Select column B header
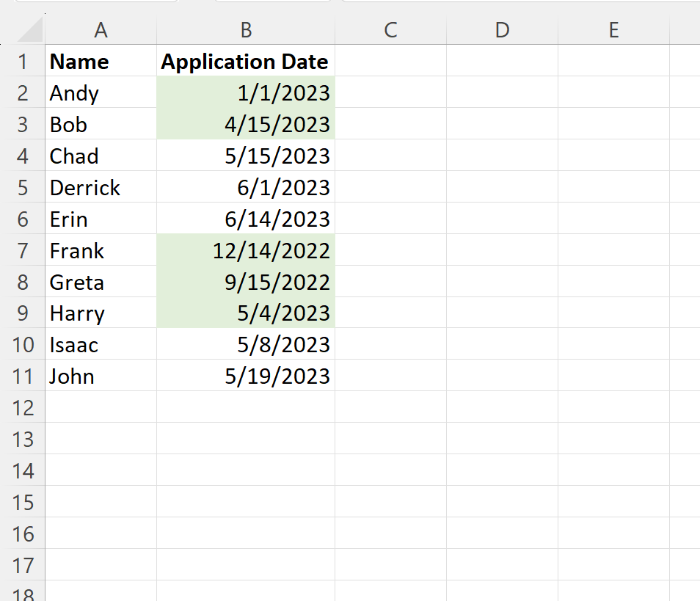This screenshot has width=700, height=601. (246, 30)
